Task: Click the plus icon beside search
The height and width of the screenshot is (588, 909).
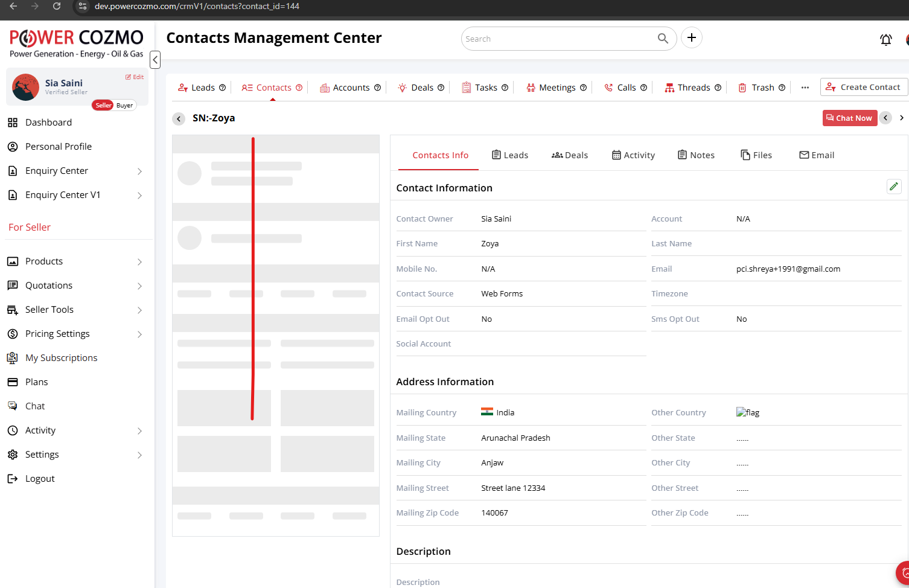Action: 692,38
